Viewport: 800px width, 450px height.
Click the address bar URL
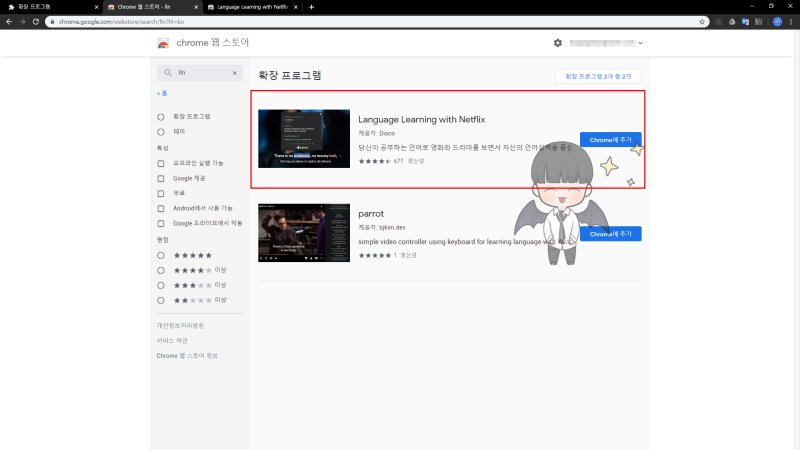click(x=121, y=21)
